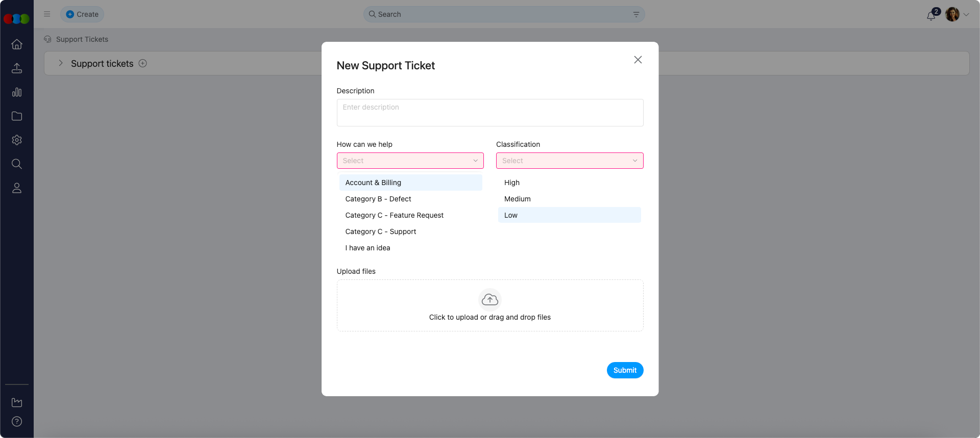Open the profile menu via avatar chevron
The height and width of the screenshot is (438, 980).
(967, 14)
